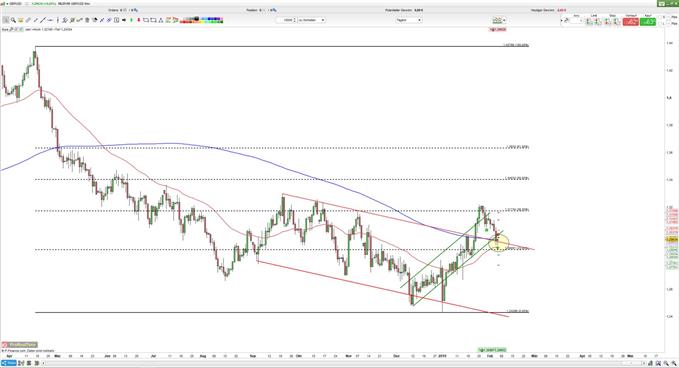The height and width of the screenshot is (368, 679).
Task: Choose the triangle shape drawing tool
Action: click(x=161, y=20)
